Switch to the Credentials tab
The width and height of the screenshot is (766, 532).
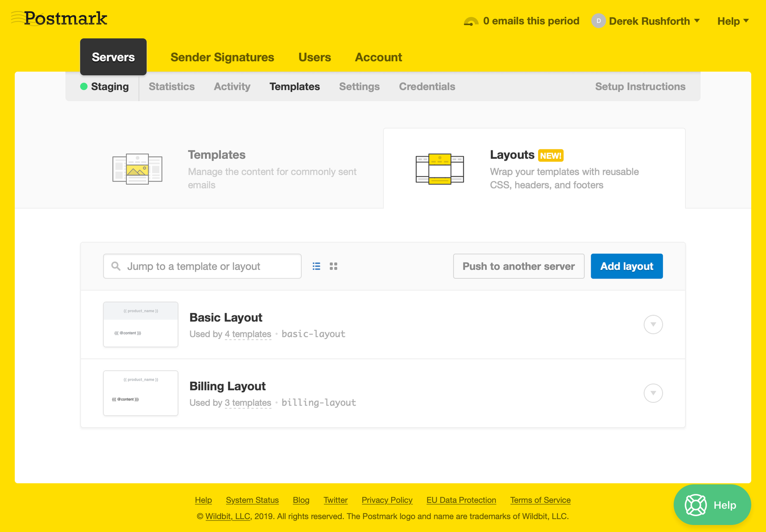tap(427, 87)
